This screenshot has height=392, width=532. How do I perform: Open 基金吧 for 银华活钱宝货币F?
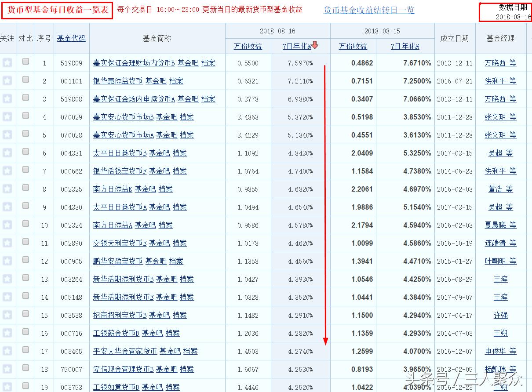click(x=160, y=171)
